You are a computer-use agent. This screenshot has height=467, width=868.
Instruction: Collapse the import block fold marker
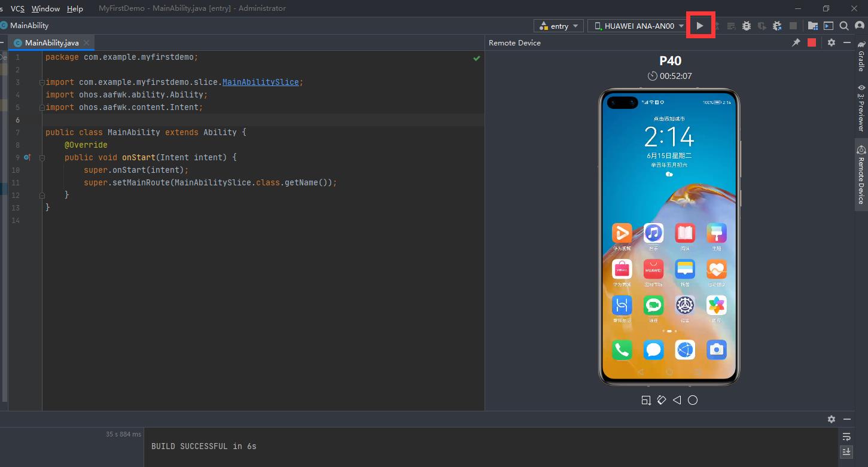tap(42, 83)
